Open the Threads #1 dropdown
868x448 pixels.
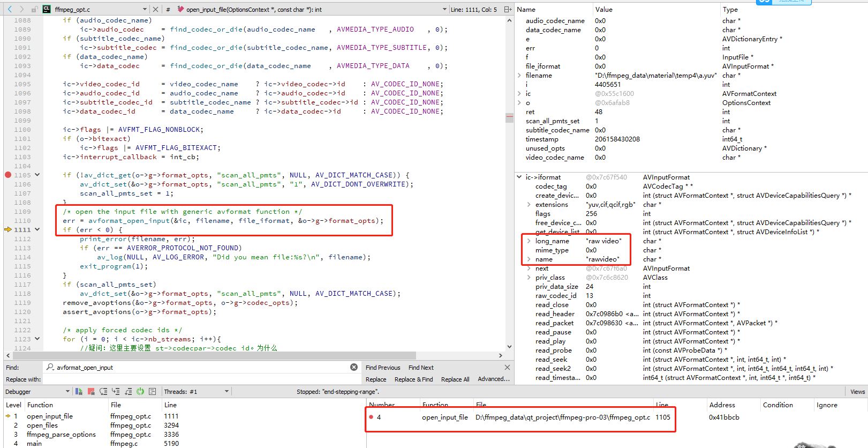[x=227, y=392]
